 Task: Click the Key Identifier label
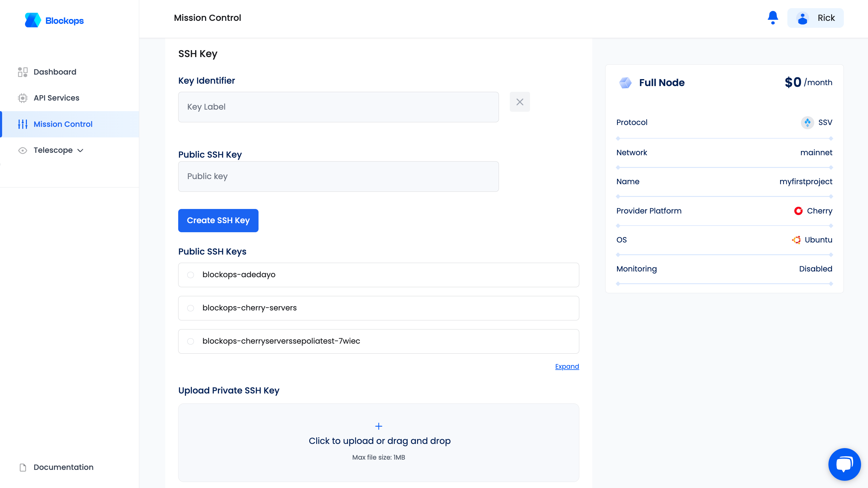click(x=207, y=81)
